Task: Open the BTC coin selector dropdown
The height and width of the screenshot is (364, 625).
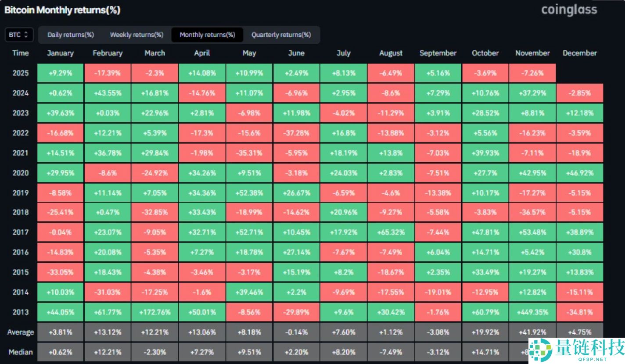Action: click(19, 35)
